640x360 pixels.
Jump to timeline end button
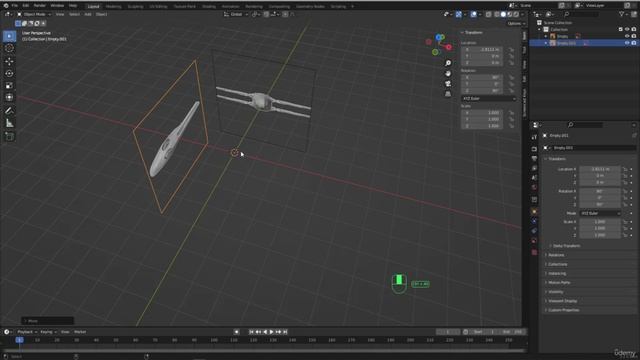[285, 332]
